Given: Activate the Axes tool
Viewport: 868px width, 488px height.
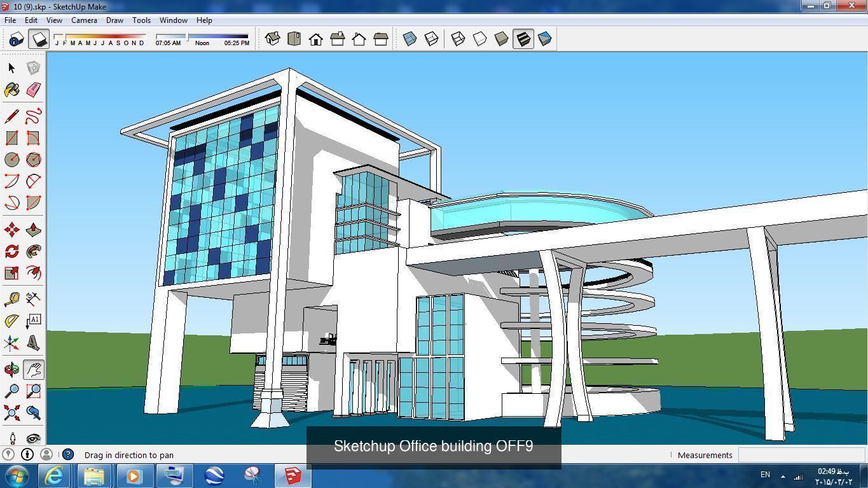Looking at the screenshot, I should tap(11, 344).
